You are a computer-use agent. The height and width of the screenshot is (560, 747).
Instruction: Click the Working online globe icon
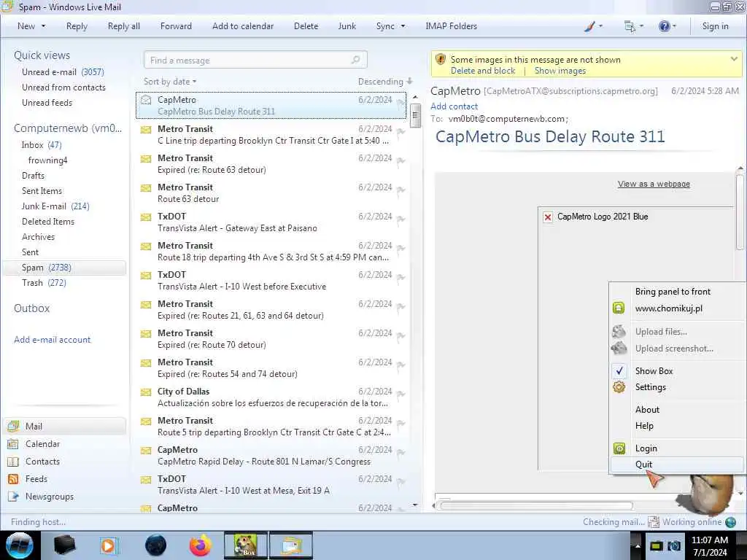729,522
